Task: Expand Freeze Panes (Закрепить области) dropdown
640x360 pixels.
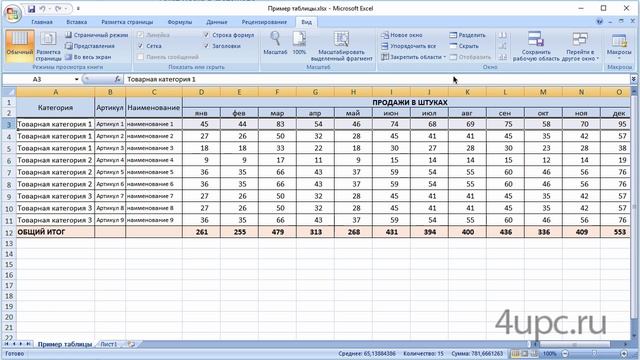Action: coord(413,57)
